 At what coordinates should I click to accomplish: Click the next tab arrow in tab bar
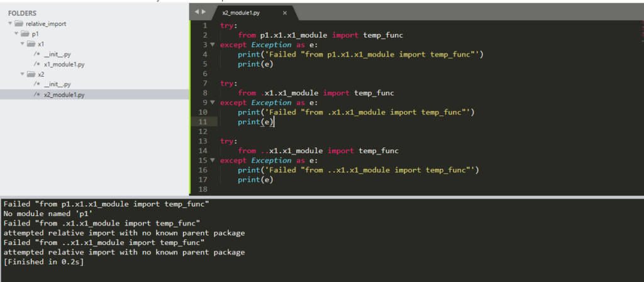tap(203, 12)
